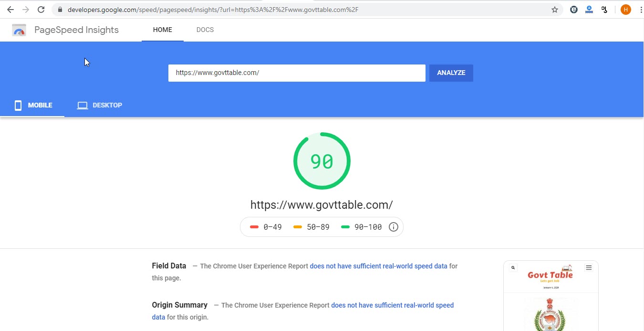
Task: Click the orange H profile avatar
Action: (625, 9)
